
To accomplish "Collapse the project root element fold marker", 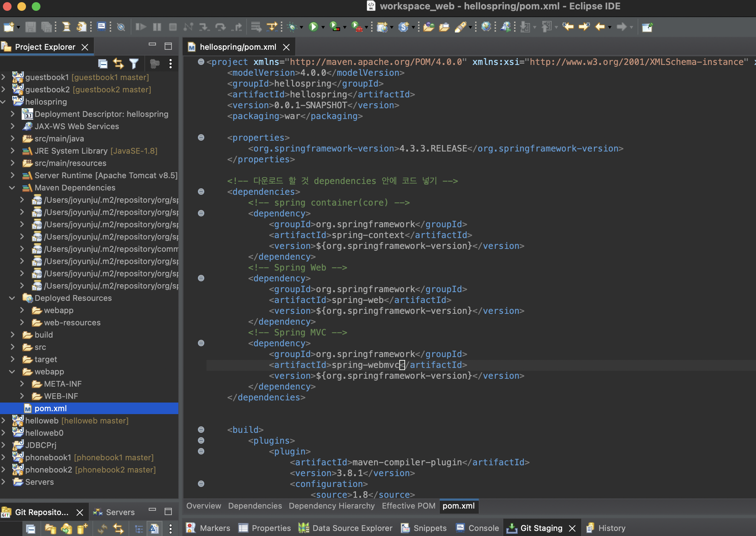I will tap(201, 62).
